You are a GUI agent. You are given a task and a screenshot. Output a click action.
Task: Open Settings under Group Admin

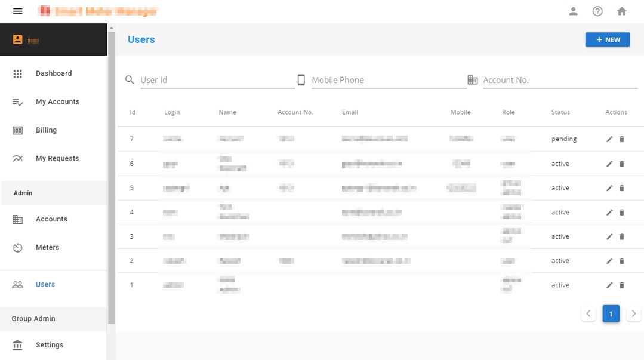click(x=49, y=345)
